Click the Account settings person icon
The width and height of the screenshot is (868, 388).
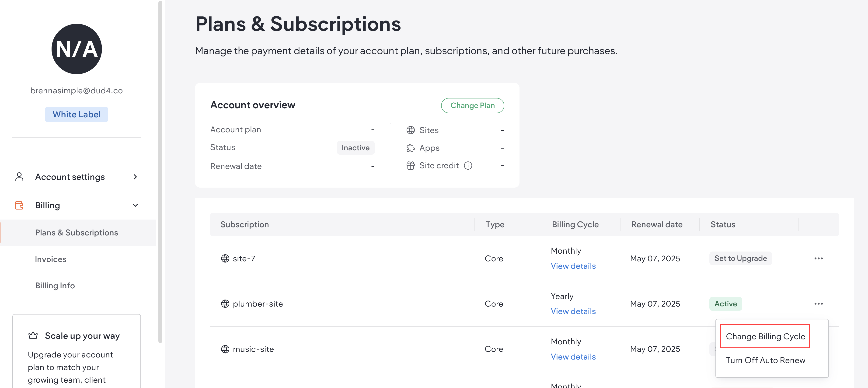point(19,177)
